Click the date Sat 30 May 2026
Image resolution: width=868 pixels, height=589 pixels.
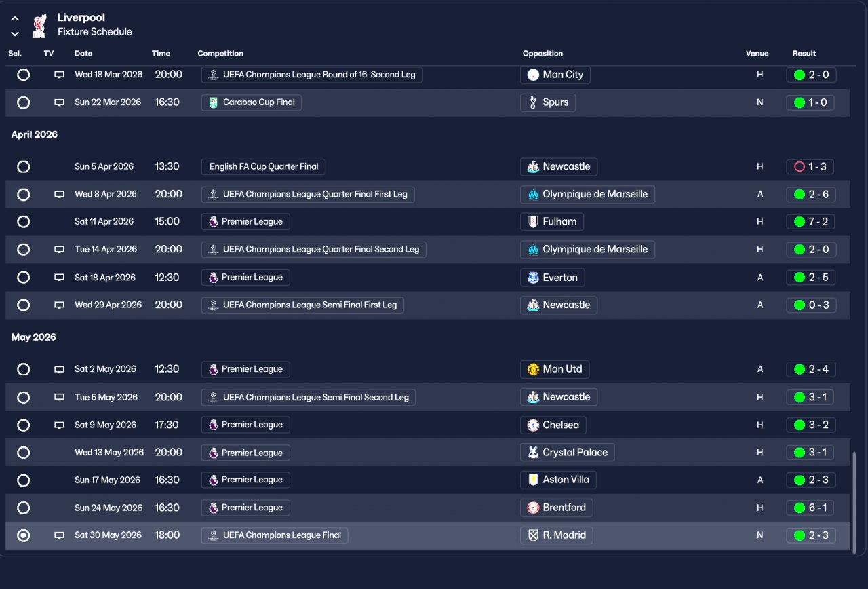click(108, 535)
